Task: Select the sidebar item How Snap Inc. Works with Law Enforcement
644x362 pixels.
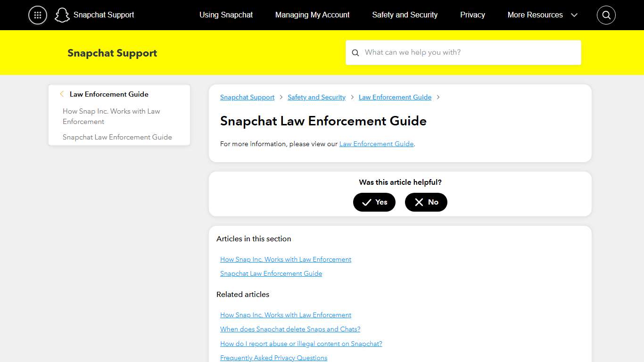Action: pos(111,116)
